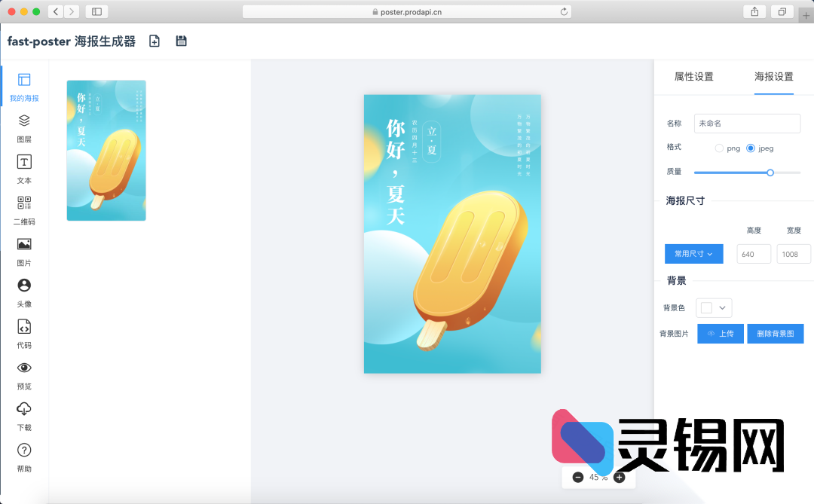This screenshot has height=504, width=814.
Task: Open the 图层 layers panel icon
Action: coord(24,121)
